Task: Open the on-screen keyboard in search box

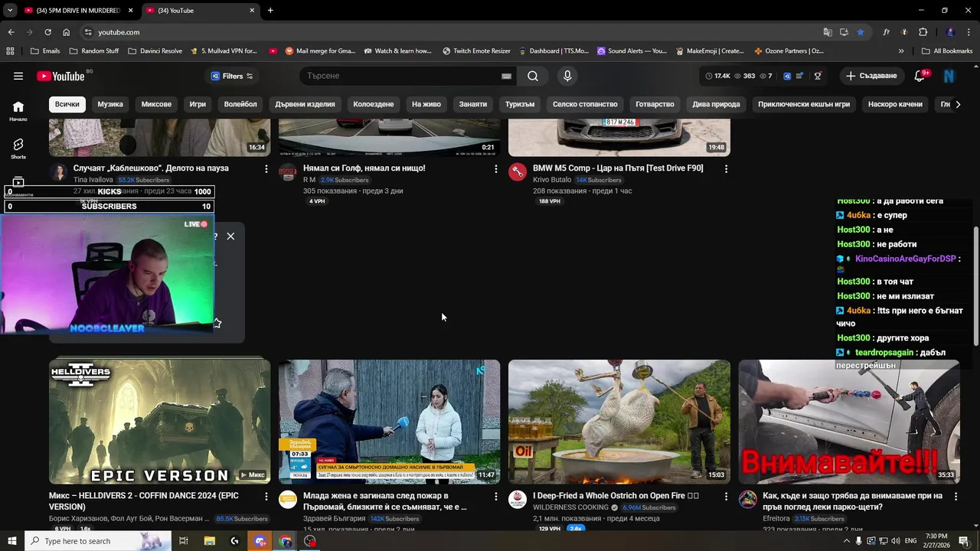Action: [506, 76]
